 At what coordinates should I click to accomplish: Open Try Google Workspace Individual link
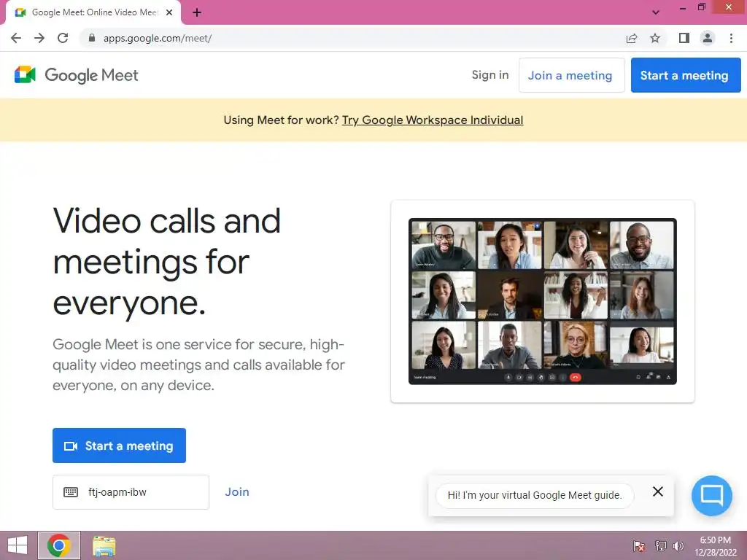tap(433, 120)
